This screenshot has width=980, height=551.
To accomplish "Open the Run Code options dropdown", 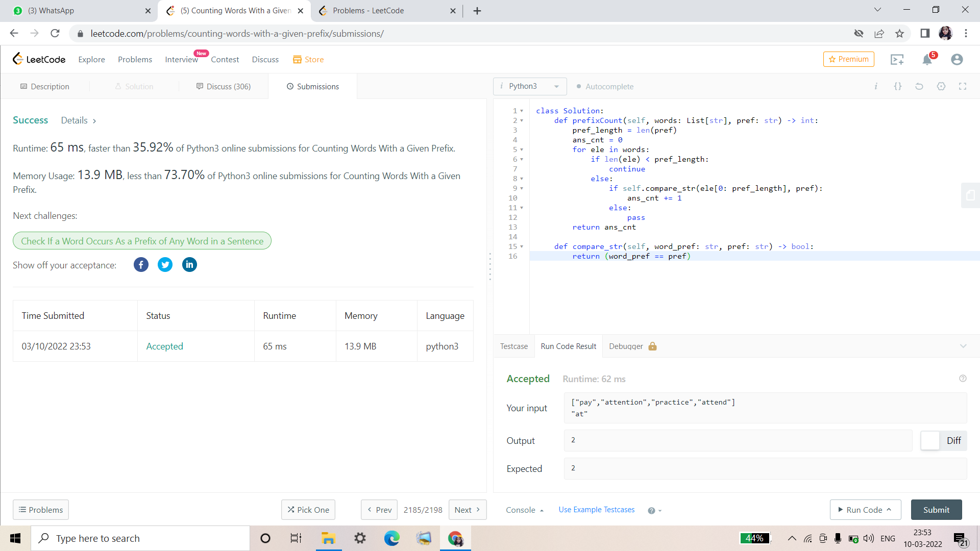I will coord(889,510).
